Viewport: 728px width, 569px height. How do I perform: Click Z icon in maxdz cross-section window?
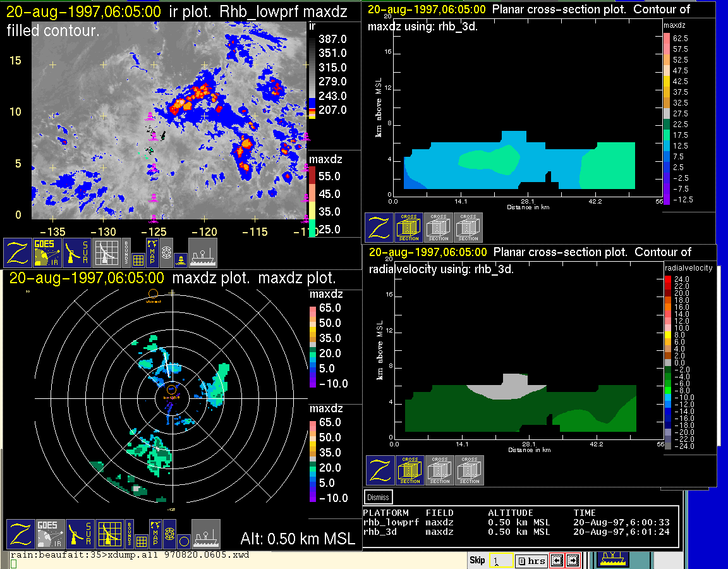379,228
